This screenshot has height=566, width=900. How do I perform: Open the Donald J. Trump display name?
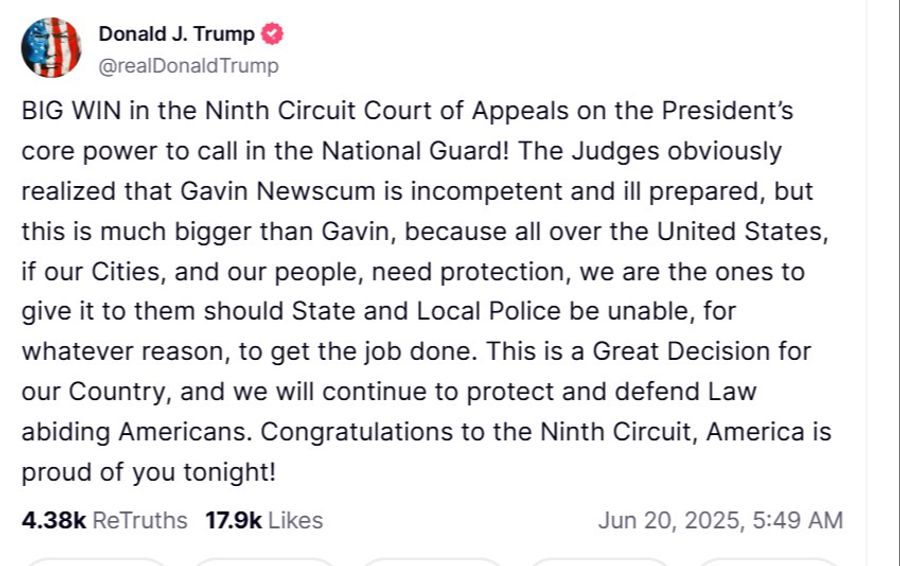point(176,34)
